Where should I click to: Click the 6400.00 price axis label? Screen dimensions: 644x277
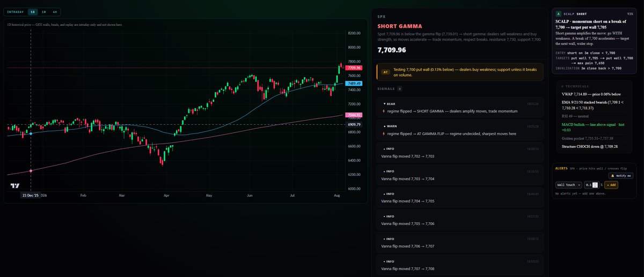pos(354,160)
